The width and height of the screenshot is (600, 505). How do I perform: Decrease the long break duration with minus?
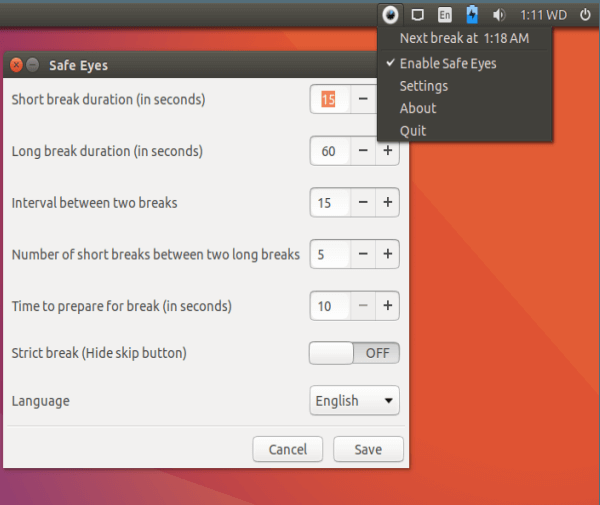pos(363,151)
